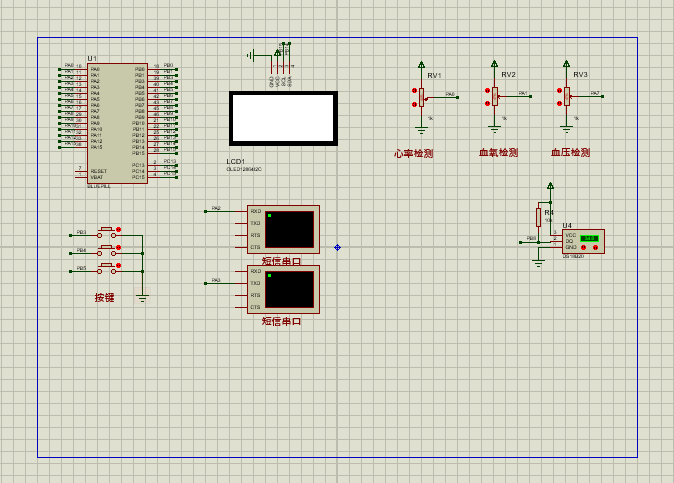Click the 按键 label
674x483 pixels.
click(104, 297)
